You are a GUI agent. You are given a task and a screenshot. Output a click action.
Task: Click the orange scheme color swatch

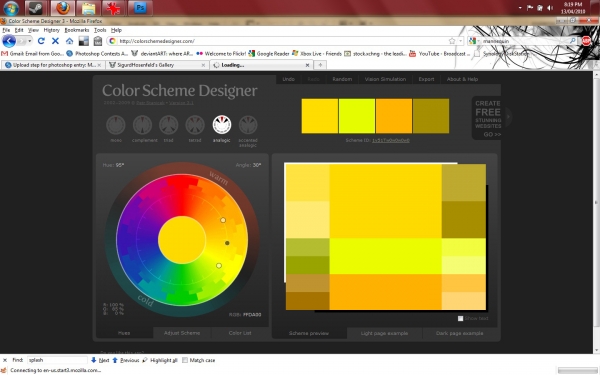tap(394, 116)
